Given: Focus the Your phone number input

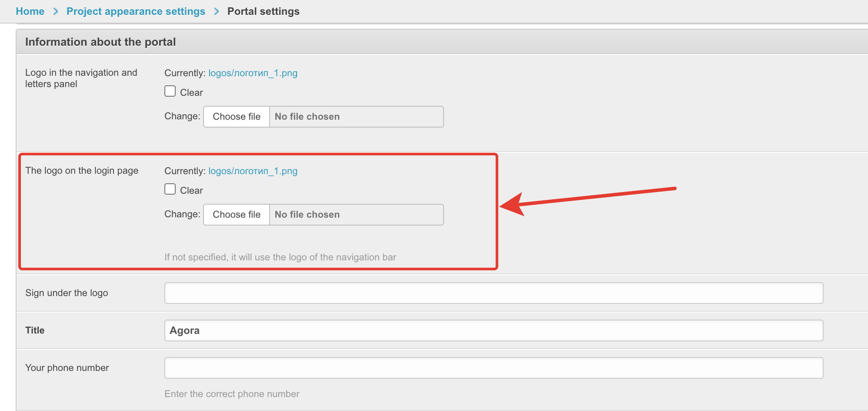Looking at the screenshot, I should click(494, 368).
